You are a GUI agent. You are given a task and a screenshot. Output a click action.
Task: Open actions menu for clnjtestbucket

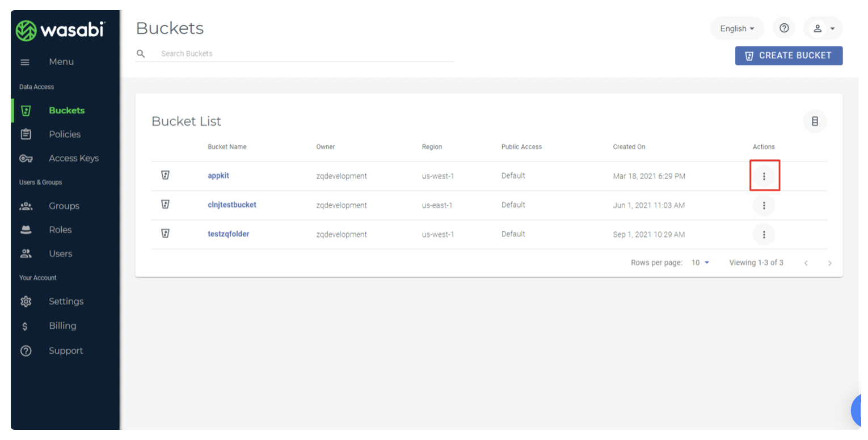pos(764,205)
